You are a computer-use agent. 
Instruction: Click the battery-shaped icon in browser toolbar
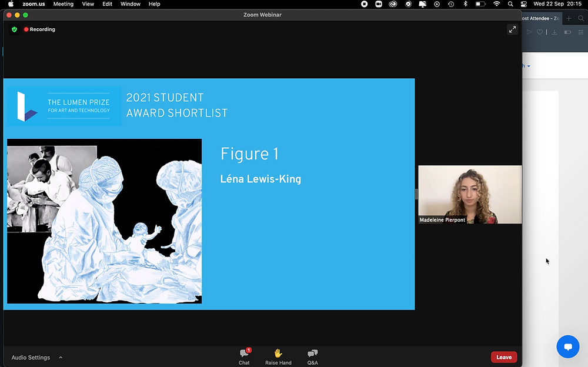[x=567, y=32]
